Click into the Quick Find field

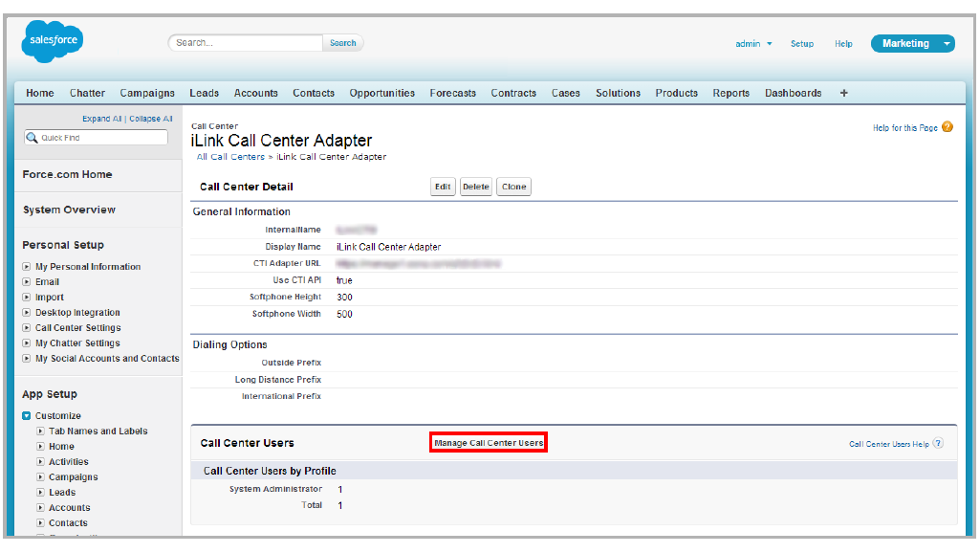coord(96,138)
